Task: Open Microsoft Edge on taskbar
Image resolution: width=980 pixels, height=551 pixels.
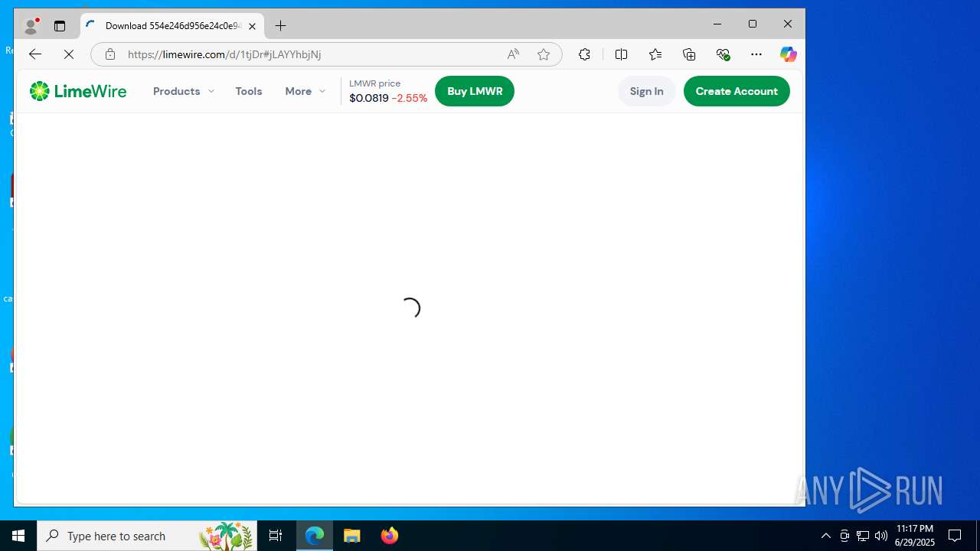Action: click(x=315, y=536)
